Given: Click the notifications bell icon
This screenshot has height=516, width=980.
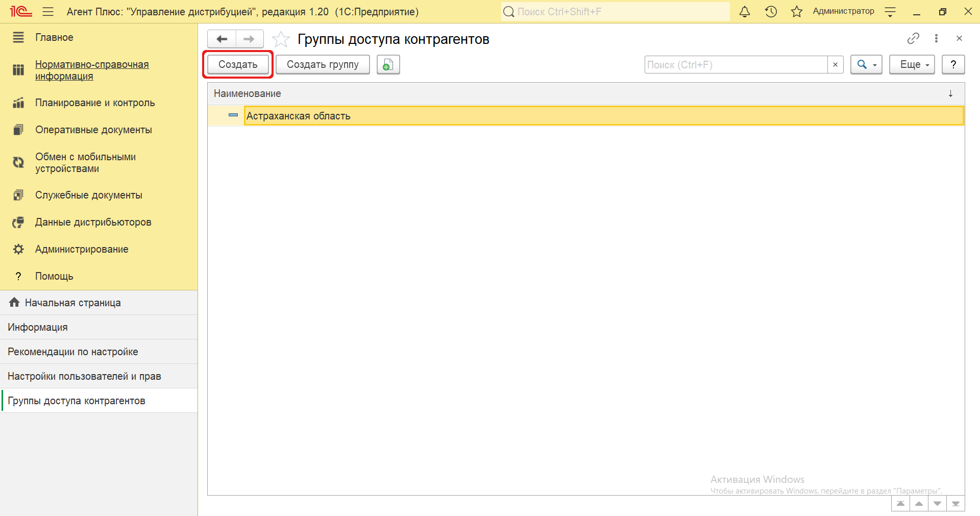Looking at the screenshot, I should (x=745, y=12).
